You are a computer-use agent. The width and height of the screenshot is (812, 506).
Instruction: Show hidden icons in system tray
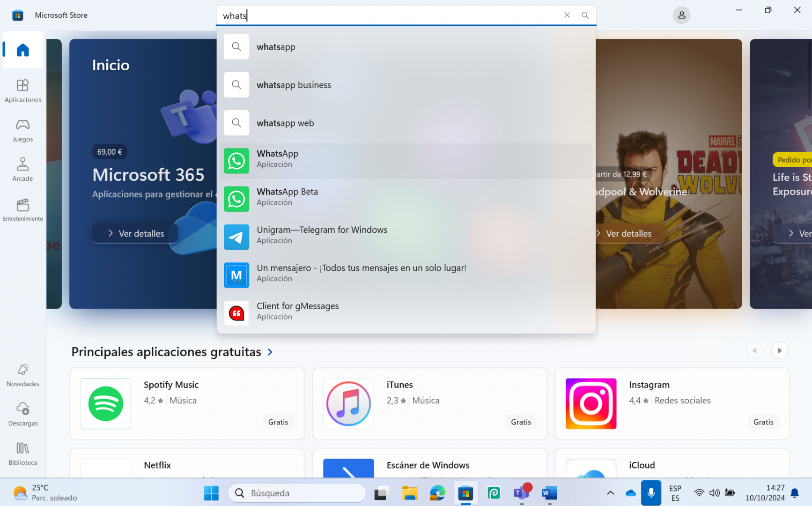(610, 493)
